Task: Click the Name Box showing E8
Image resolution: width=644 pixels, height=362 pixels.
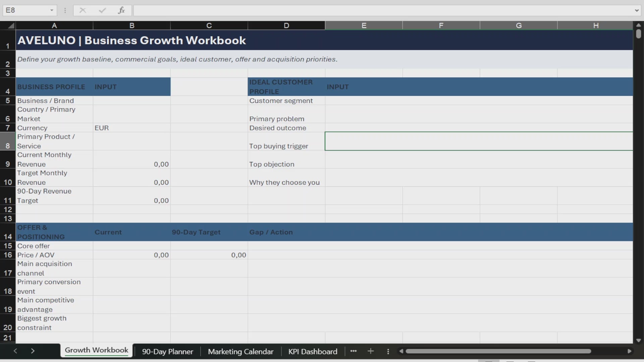Action: (26, 10)
